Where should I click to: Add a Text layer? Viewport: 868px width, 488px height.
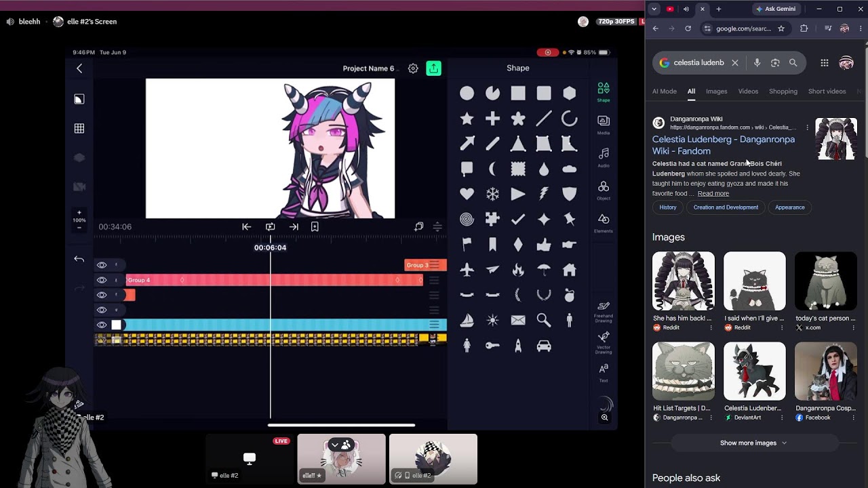coord(604,372)
